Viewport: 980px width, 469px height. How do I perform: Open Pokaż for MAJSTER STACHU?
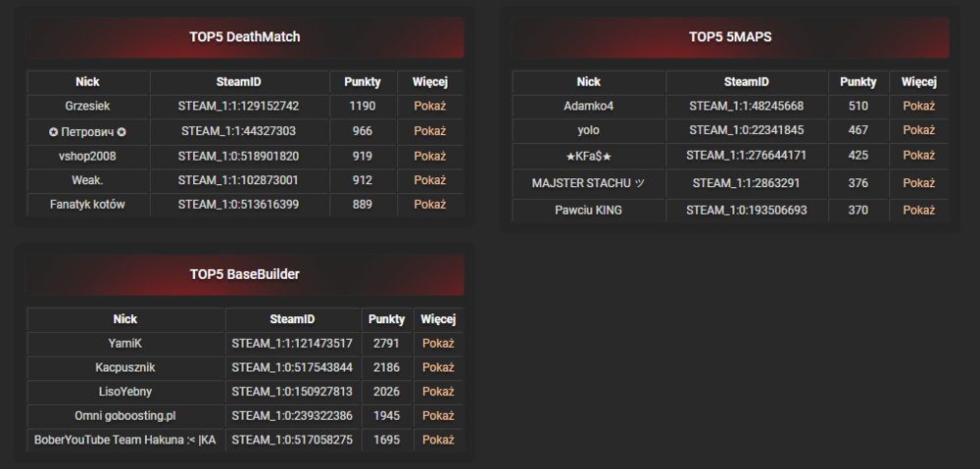point(919,183)
